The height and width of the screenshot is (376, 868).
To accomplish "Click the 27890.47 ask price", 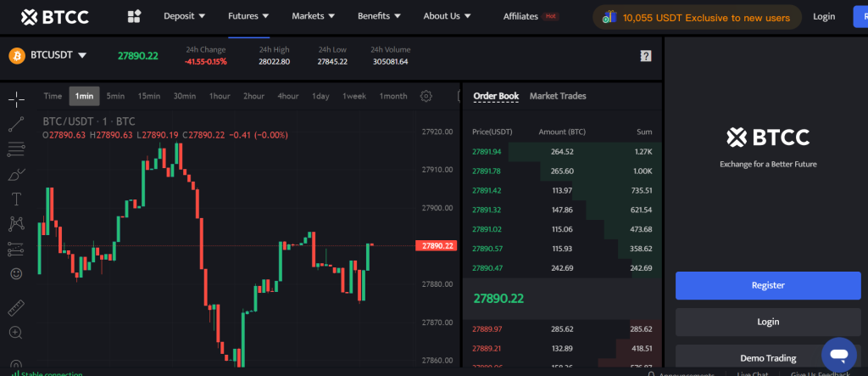I will [x=486, y=268].
